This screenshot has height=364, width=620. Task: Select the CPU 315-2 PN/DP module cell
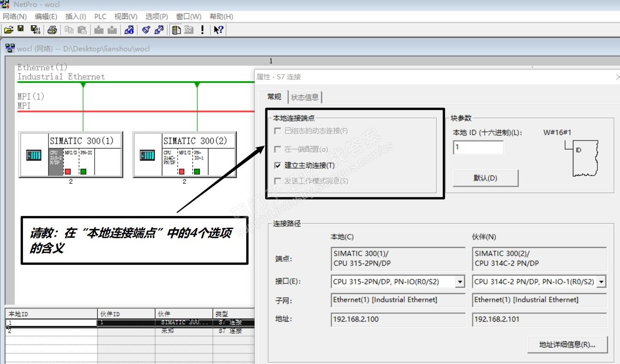pyautogui.click(x=55, y=162)
